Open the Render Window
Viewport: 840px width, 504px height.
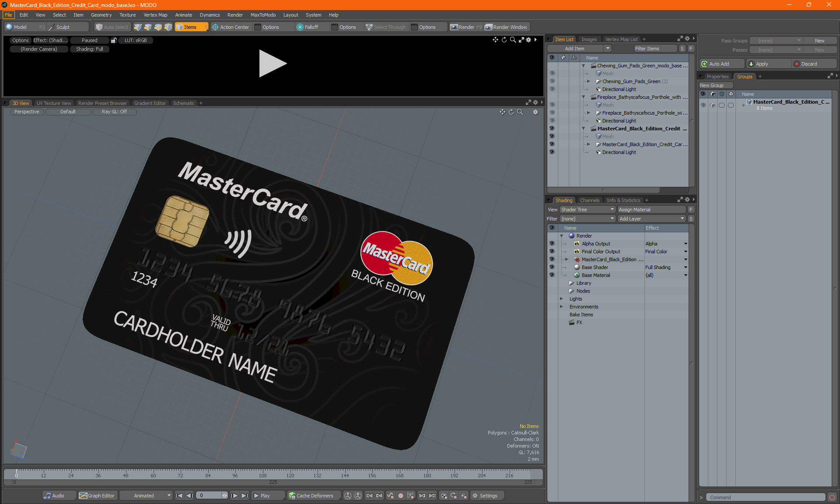click(507, 27)
